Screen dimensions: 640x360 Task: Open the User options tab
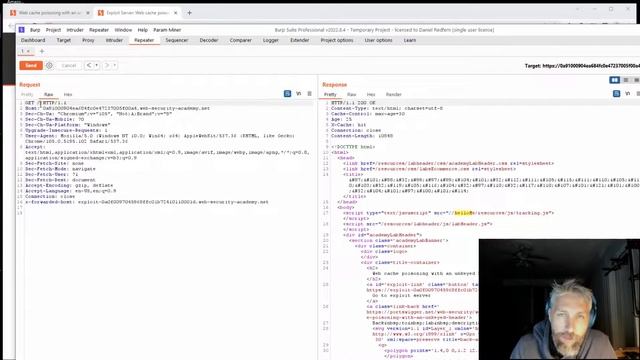click(x=378, y=40)
